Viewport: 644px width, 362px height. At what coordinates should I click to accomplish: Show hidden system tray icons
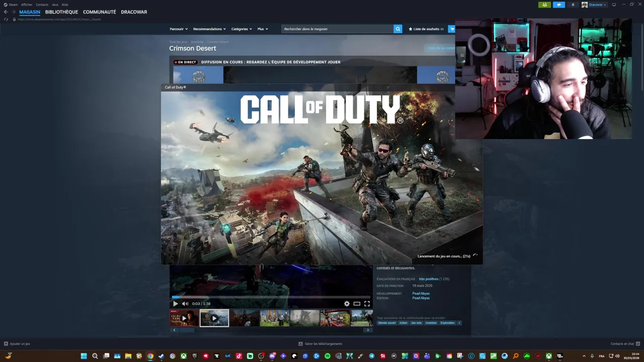tap(584, 356)
